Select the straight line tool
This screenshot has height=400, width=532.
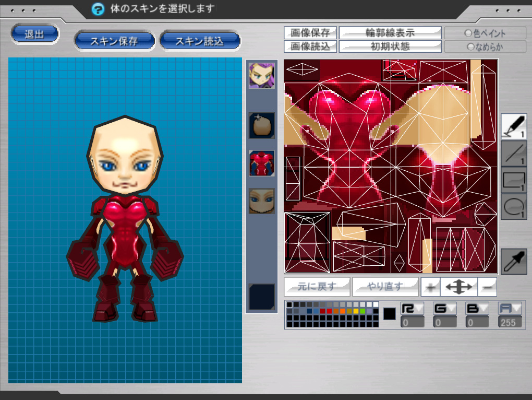click(514, 154)
